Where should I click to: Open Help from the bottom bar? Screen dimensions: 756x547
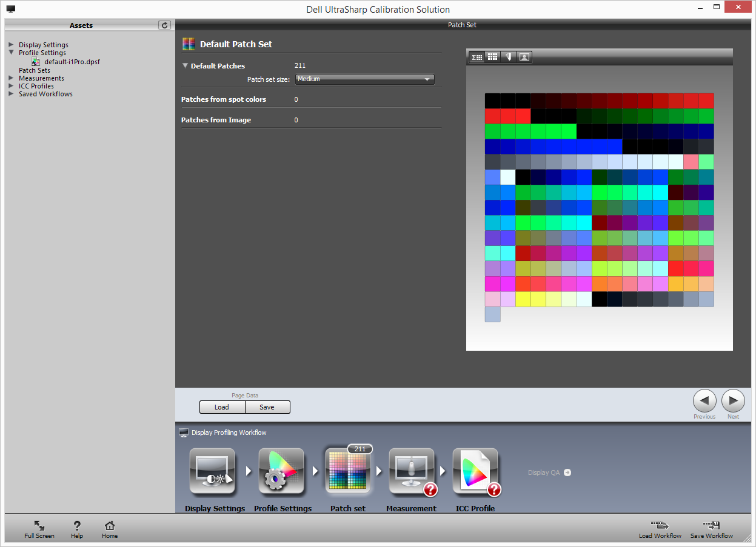click(77, 526)
